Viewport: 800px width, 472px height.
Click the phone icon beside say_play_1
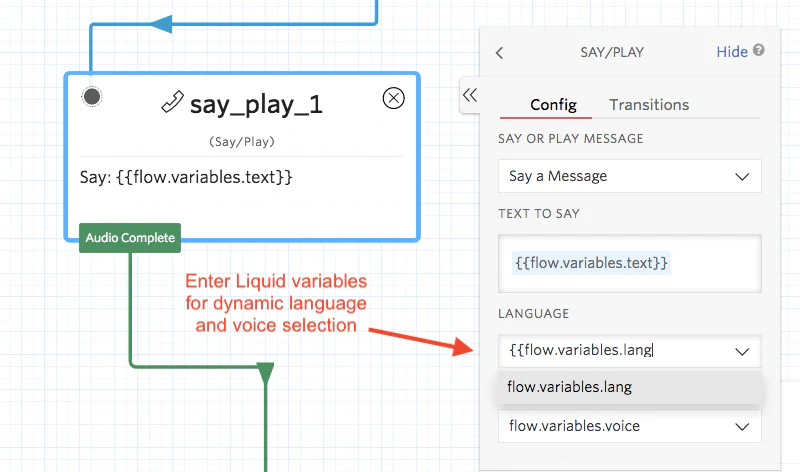pyautogui.click(x=172, y=102)
